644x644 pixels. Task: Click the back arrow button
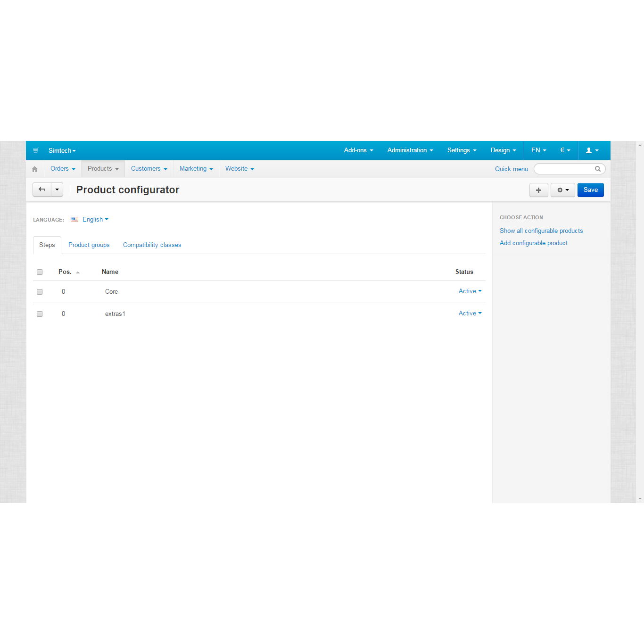tap(42, 190)
